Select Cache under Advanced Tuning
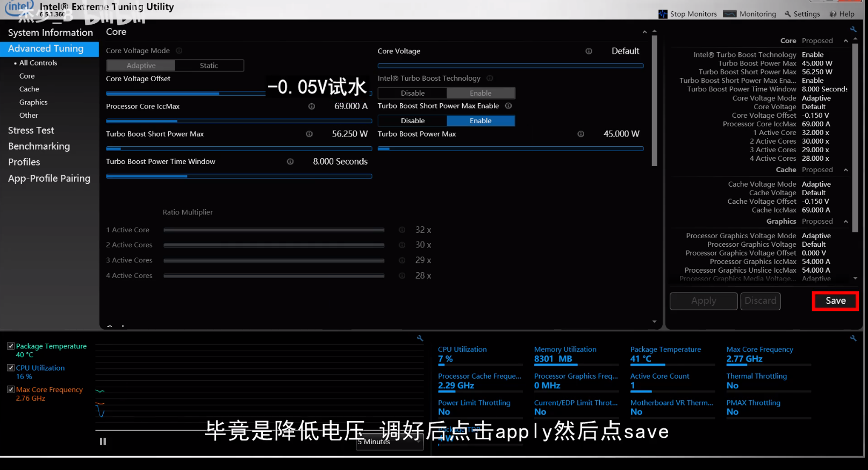 (29, 89)
